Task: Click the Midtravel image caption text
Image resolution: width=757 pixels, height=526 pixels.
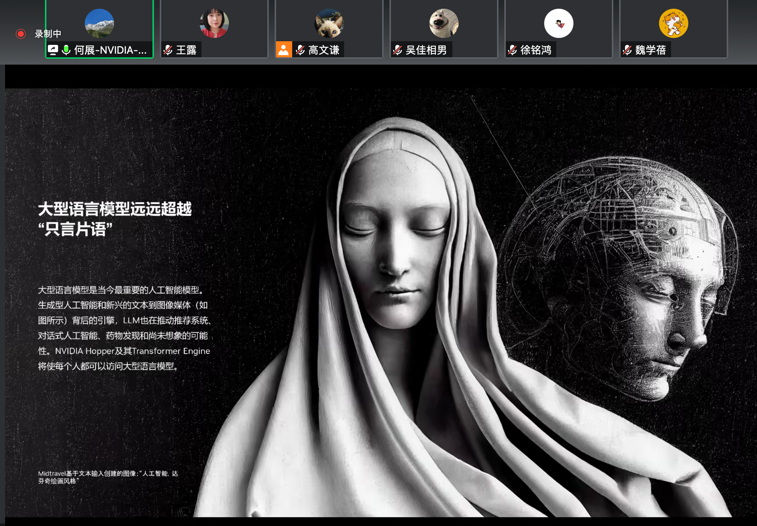Action: pos(108,477)
